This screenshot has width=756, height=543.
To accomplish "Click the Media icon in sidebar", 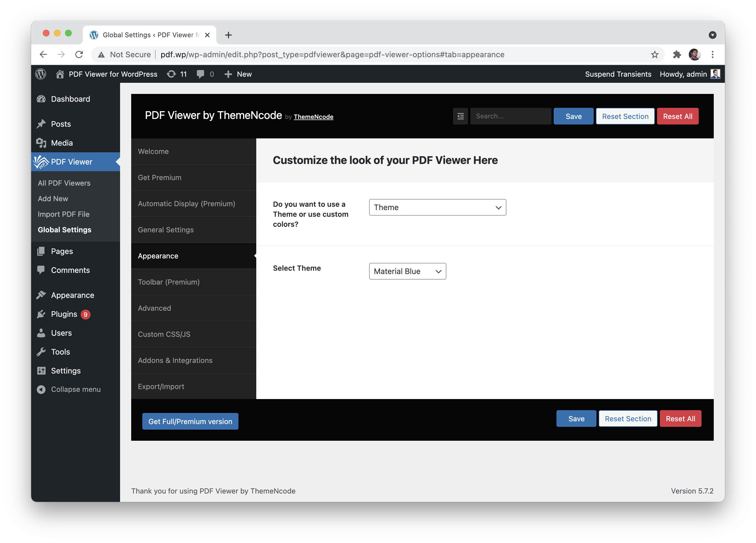I will pos(41,143).
